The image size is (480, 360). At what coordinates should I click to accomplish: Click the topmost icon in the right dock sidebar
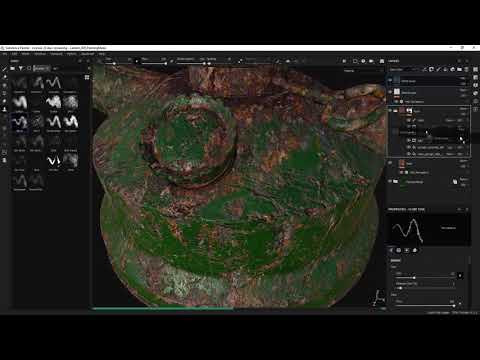(476, 69)
